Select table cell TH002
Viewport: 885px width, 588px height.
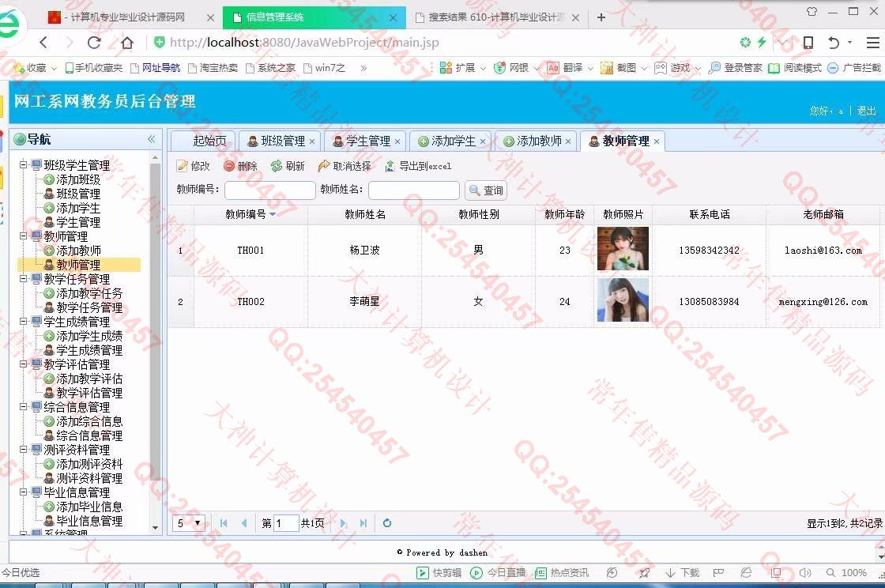pos(250,302)
